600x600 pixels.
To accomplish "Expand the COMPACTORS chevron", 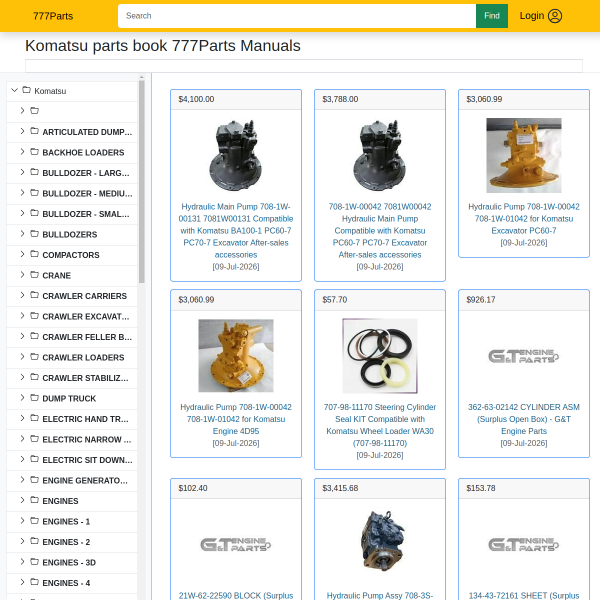I will coord(22,254).
